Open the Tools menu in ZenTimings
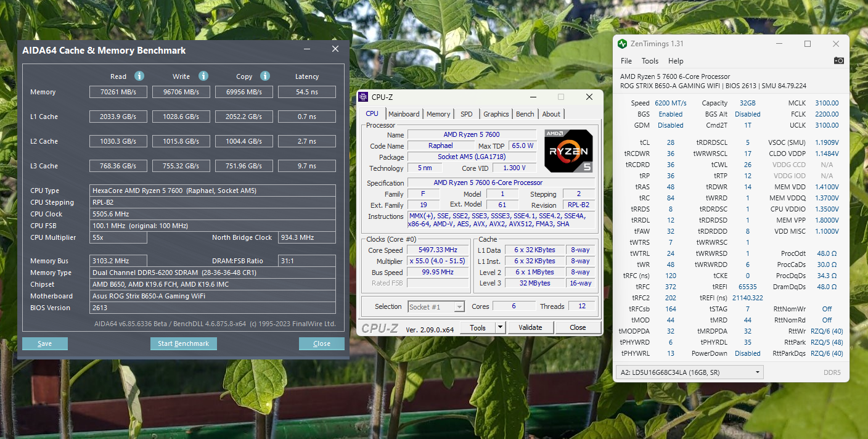Viewport: 868px width, 439px height. (650, 61)
